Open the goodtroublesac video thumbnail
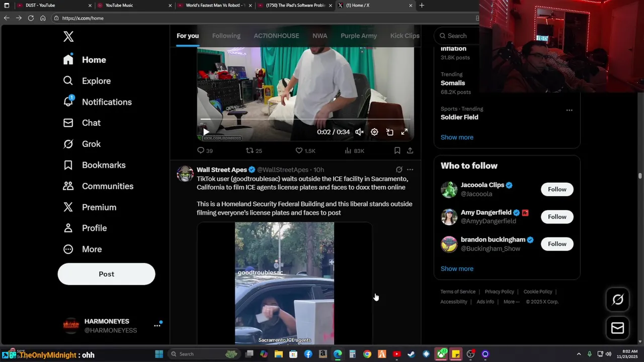This screenshot has height=362, width=644. click(284, 284)
